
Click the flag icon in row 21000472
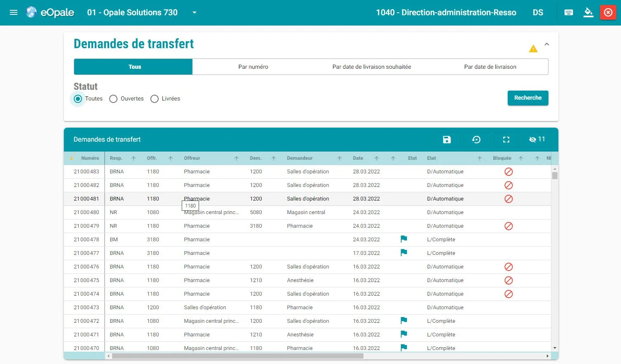point(404,321)
